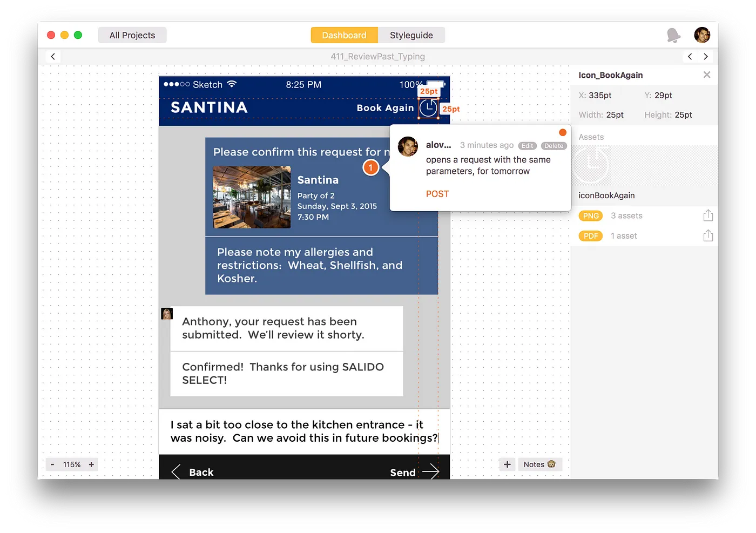
Task: Click the Icon_BookAgain panel heading
Action: point(610,75)
